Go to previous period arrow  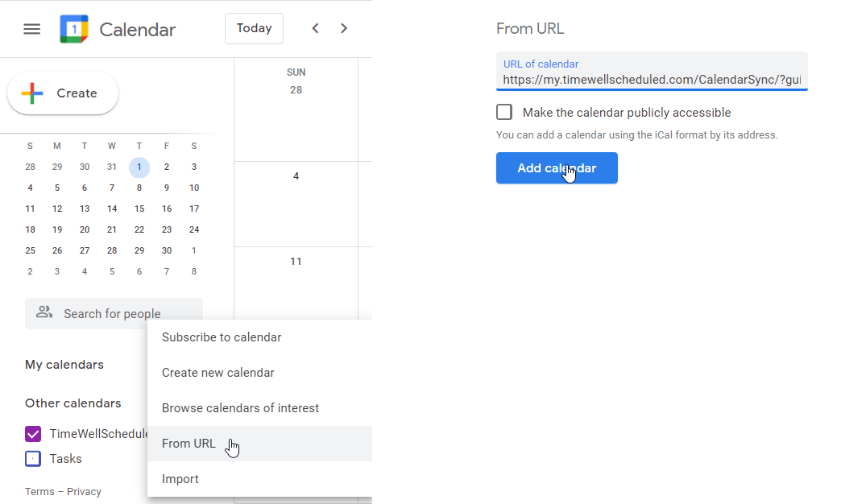tap(315, 29)
